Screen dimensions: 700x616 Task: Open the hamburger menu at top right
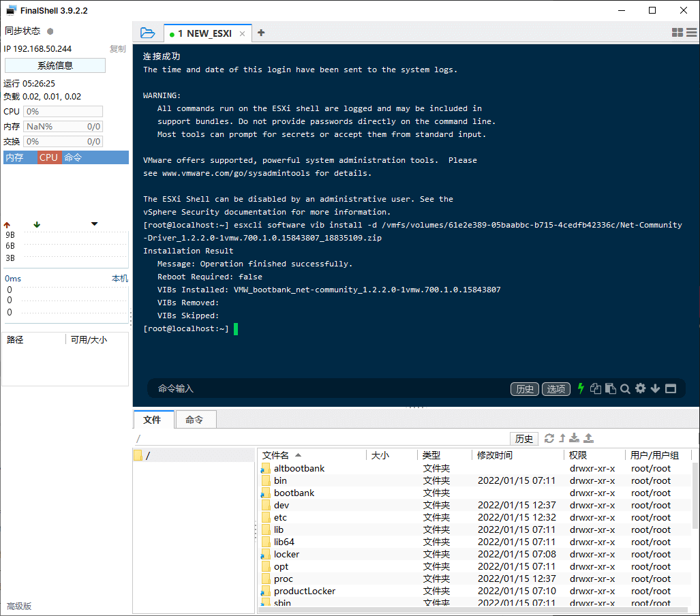pos(692,33)
